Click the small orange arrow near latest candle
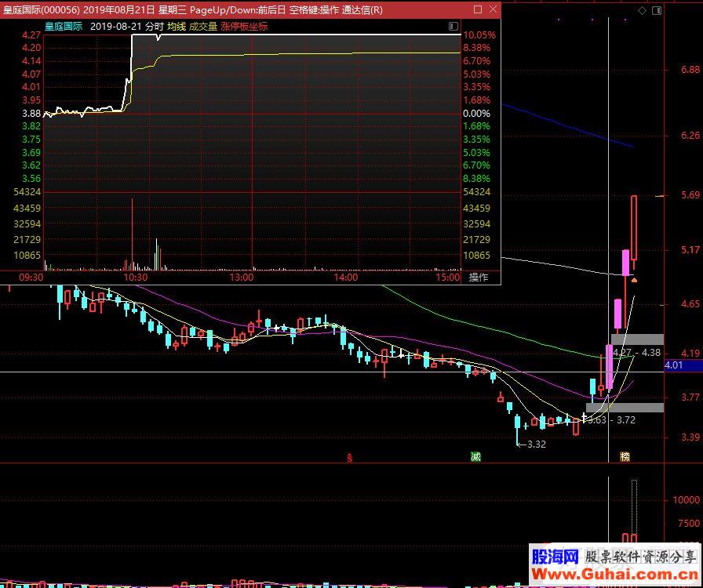 coord(634,279)
